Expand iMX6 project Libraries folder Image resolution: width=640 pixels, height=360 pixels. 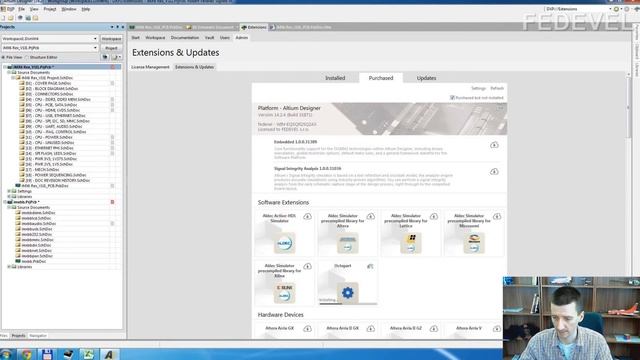[9, 196]
